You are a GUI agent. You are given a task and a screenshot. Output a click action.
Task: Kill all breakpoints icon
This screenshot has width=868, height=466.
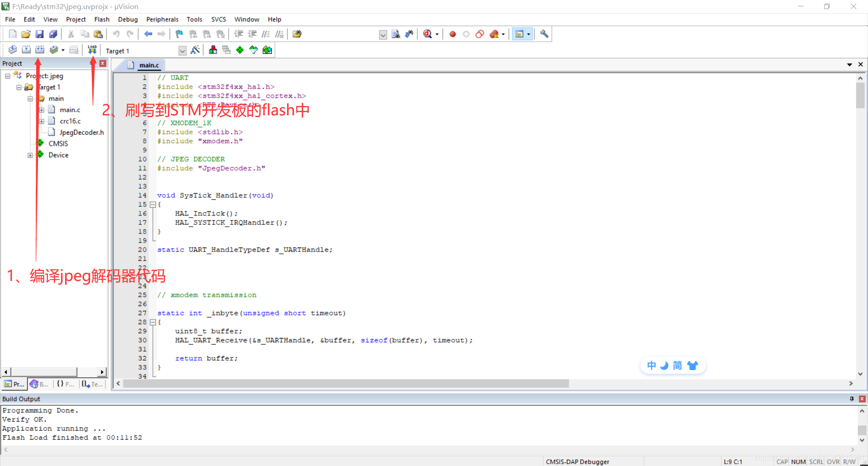pos(494,34)
